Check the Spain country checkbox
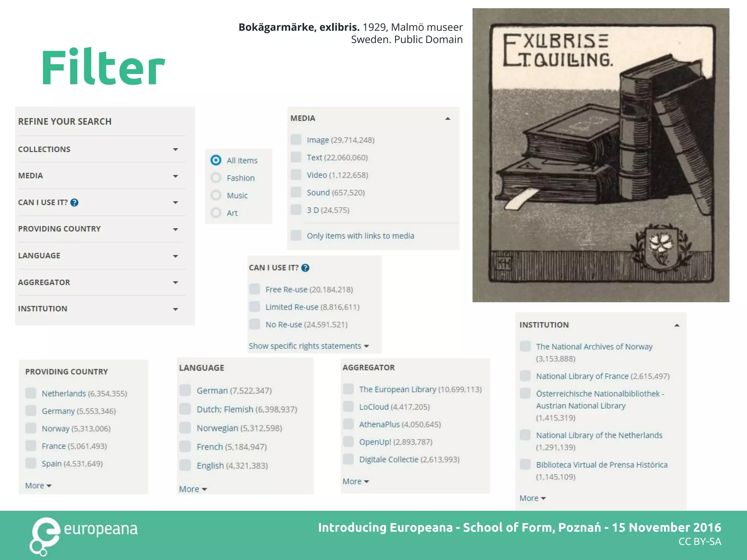 [x=31, y=463]
